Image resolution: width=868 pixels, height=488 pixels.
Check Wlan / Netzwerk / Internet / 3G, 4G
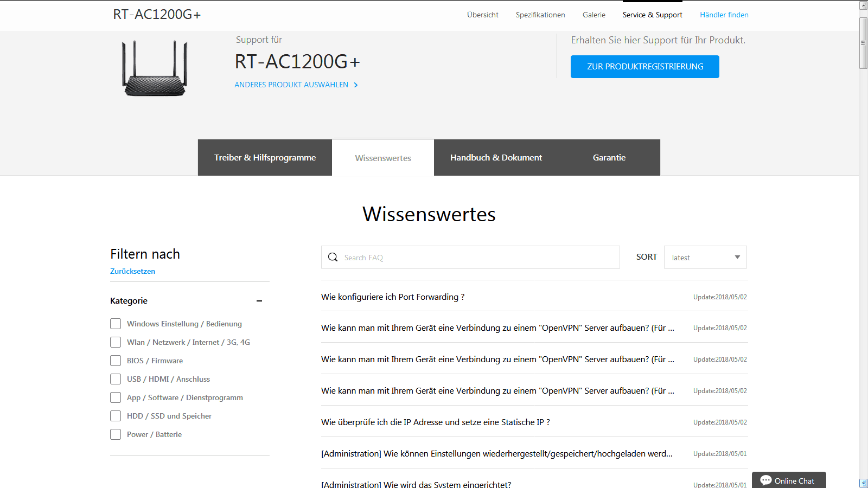pos(116,342)
